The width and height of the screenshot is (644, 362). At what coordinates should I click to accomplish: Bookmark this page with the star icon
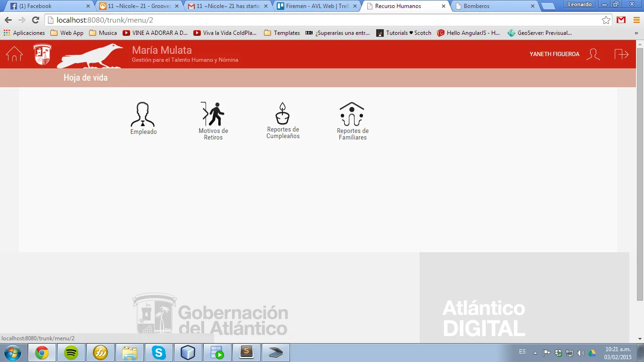tap(606, 20)
